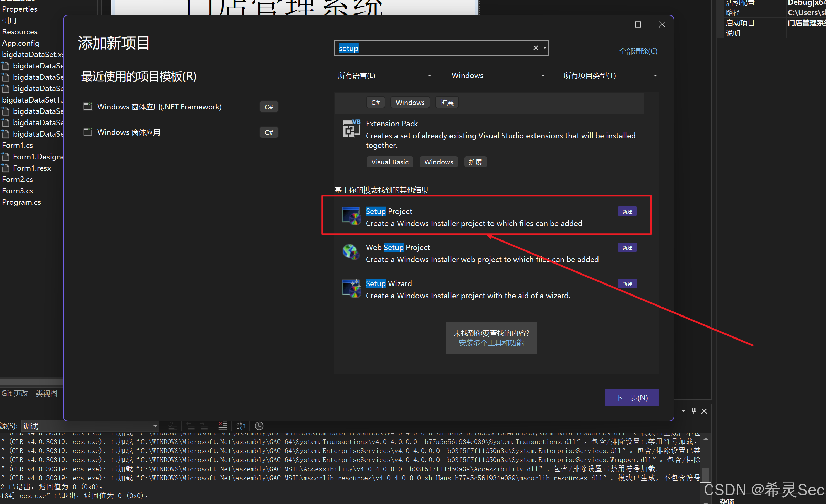Pin the output window
Viewport: 826px width, 504px height.
pos(693,411)
